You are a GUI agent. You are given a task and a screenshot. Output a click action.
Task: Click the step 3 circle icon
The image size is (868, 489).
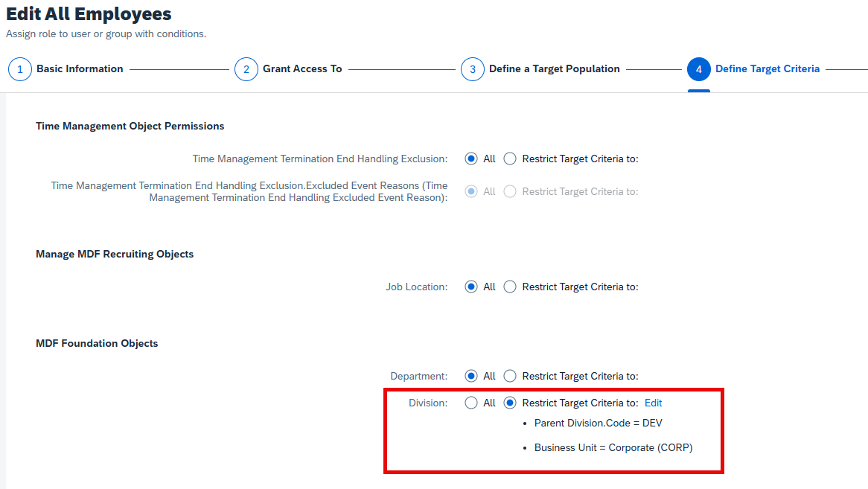(x=473, y=69)
